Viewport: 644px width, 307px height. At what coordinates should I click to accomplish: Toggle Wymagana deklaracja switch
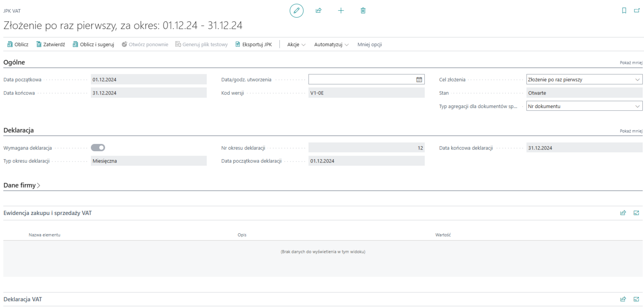[98, 148]
